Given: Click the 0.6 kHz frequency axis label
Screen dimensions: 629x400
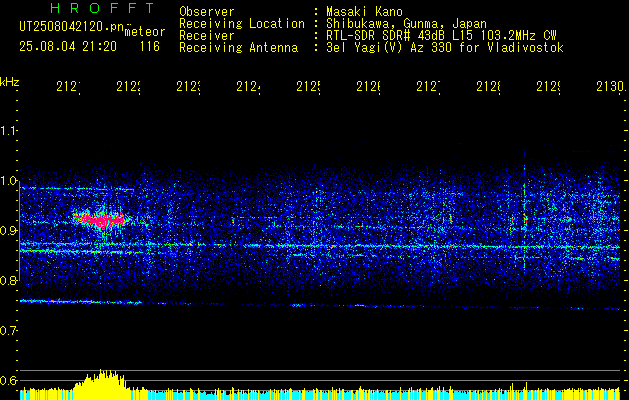Looking at the screenshot, I should 9,380.
